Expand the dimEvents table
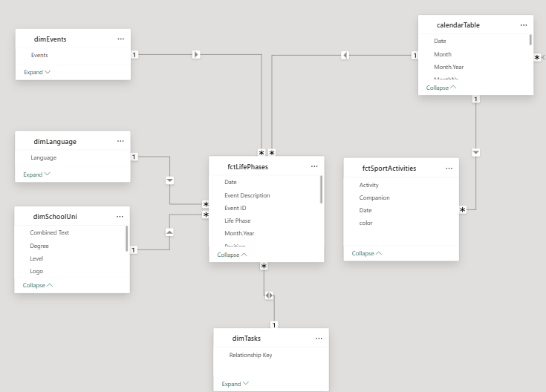546x392 pixels. (37, 72)
